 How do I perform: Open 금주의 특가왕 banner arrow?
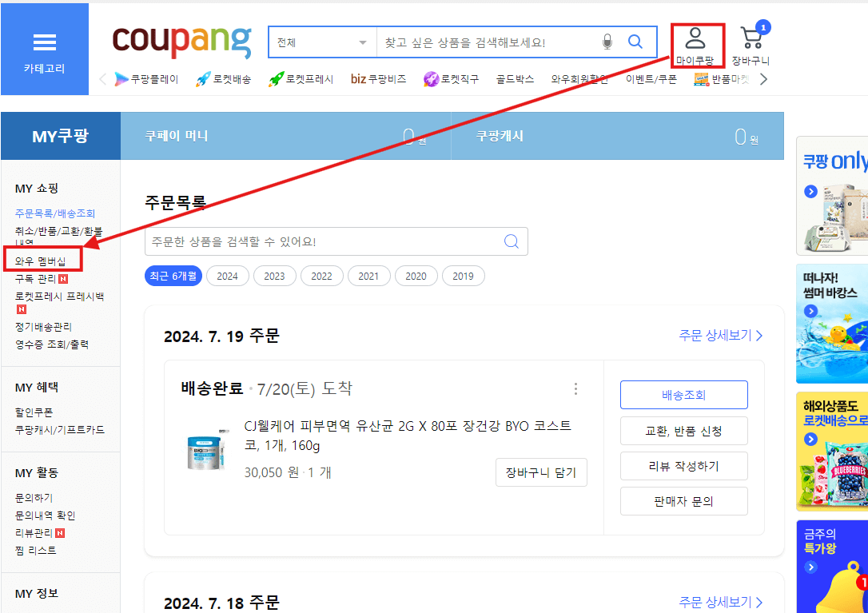click(811, 567)
